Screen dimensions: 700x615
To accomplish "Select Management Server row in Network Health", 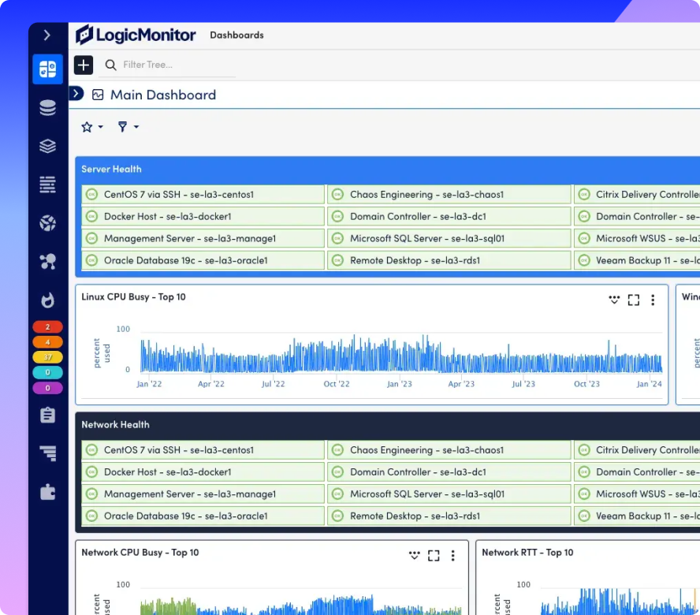I will click(x=203, y=494).
